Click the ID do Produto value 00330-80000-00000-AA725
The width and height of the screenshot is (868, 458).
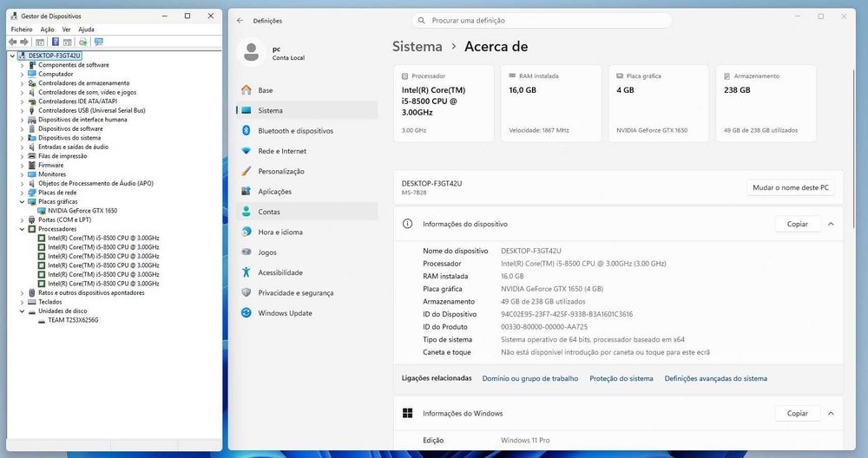(544, 327)
